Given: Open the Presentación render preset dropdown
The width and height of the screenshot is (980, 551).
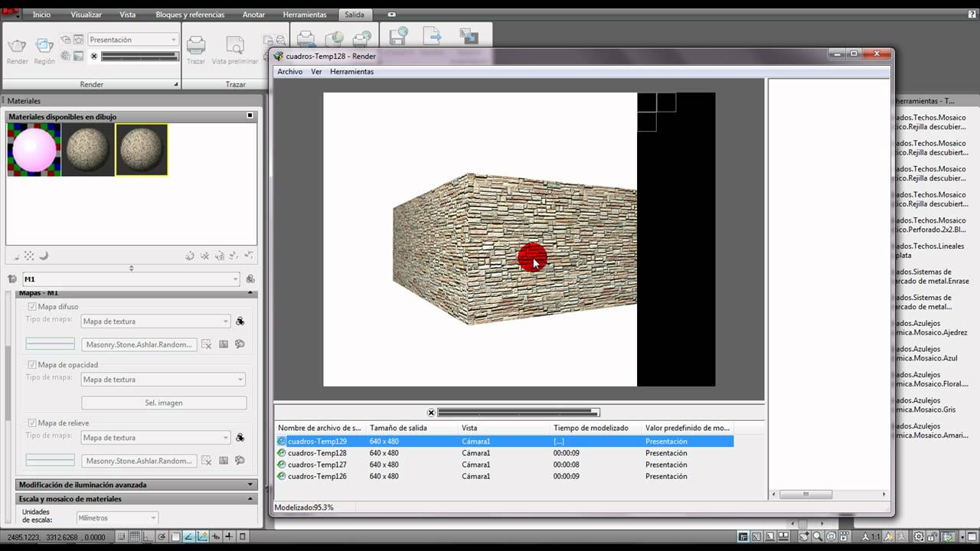Looking at the screenshot, I should tap(132, 40).
